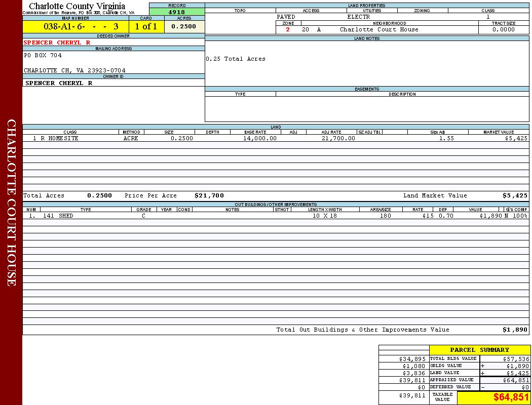Viewport: 532px width, 405px height.
Task: Click the 10 X 18 shed dimensions cell
Action: (325, 216)
